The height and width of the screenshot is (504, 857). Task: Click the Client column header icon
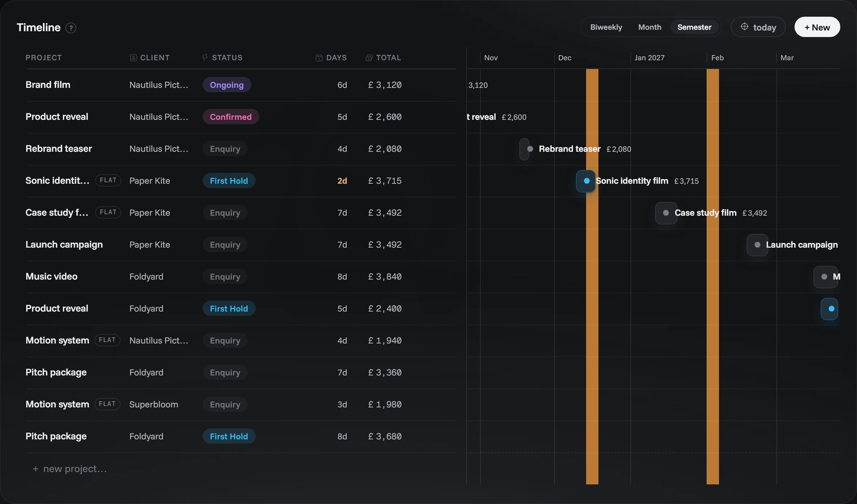[133, 58]
